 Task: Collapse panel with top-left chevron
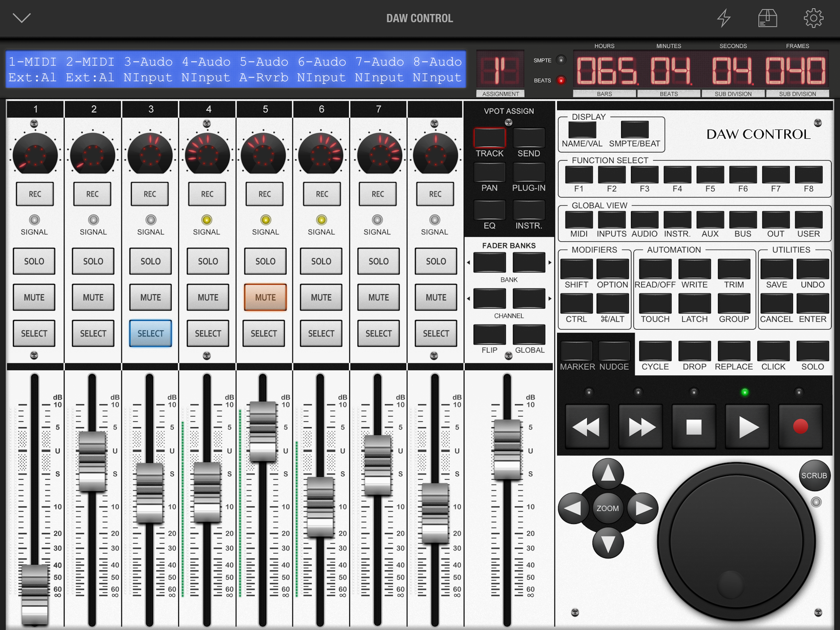[22, 18]
